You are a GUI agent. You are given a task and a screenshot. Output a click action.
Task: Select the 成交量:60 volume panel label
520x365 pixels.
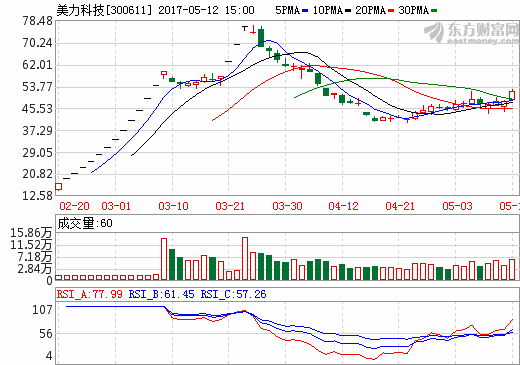pos(85,223)
